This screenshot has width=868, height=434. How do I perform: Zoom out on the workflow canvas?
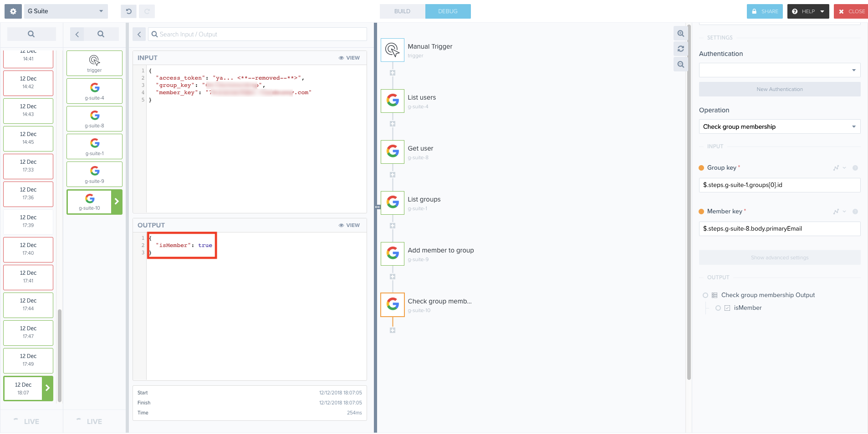click(x=680, y=65)
